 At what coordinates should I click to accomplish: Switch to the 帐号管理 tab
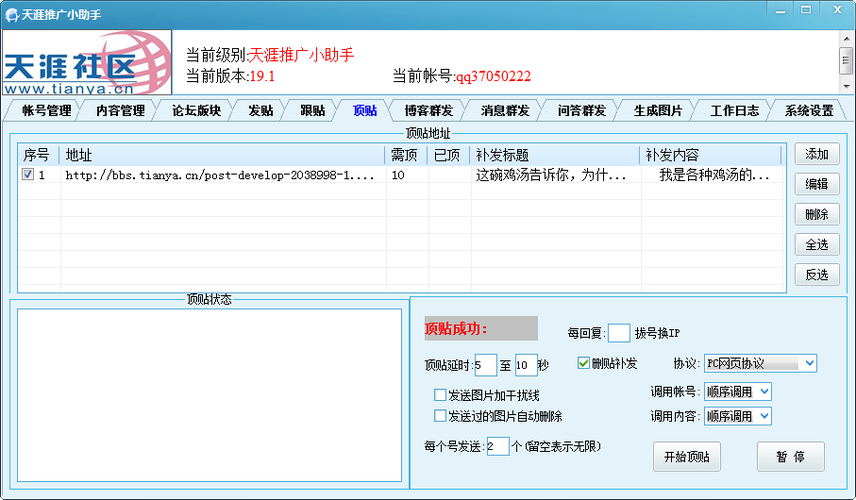pos(46,111)
